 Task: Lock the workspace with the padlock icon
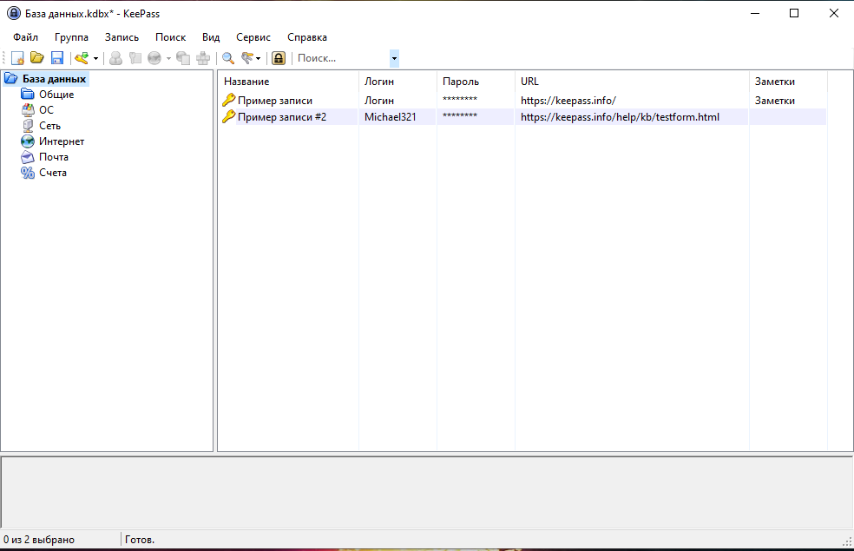point(278,58)
